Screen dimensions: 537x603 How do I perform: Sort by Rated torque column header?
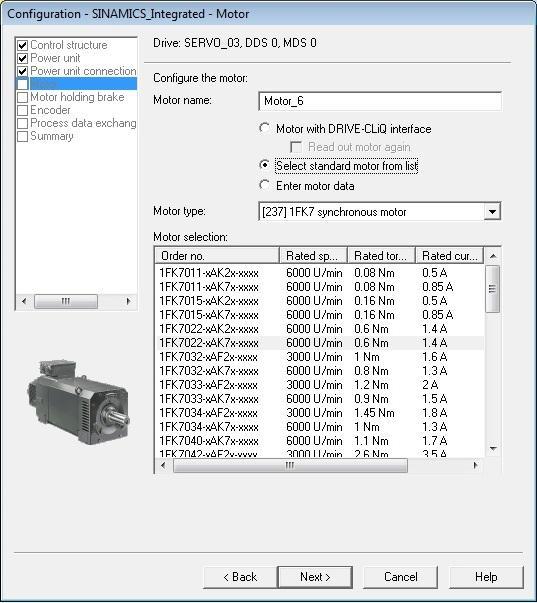tap(381, 255)
